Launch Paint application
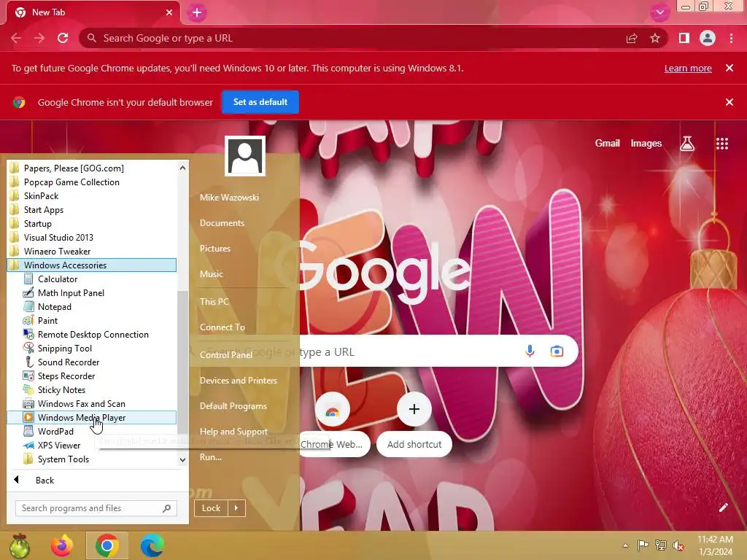Viewport: 747px width, 560px height. pyautogui.click(x=47, y=321)
